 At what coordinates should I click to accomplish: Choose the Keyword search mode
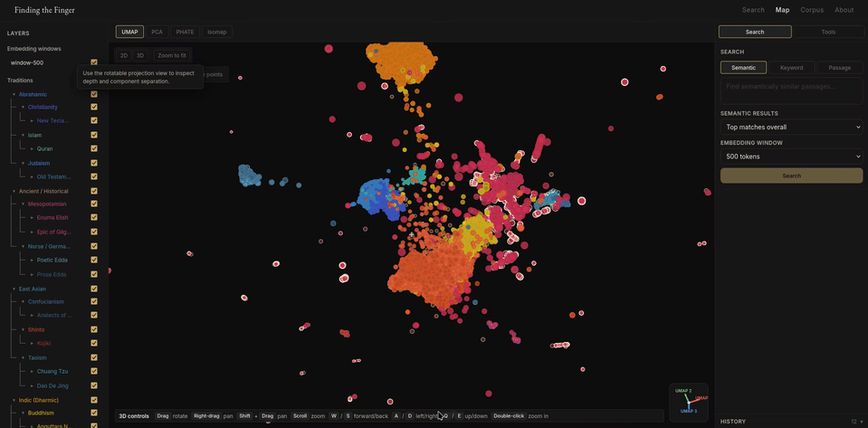(791, 68)
